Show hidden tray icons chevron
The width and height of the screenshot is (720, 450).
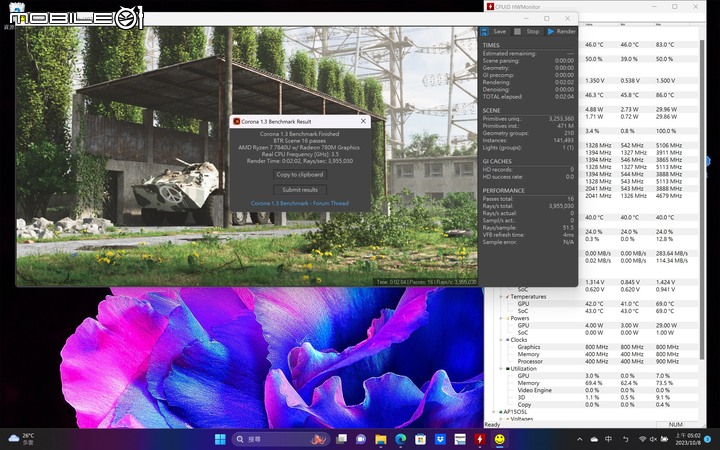pos(579,439)
